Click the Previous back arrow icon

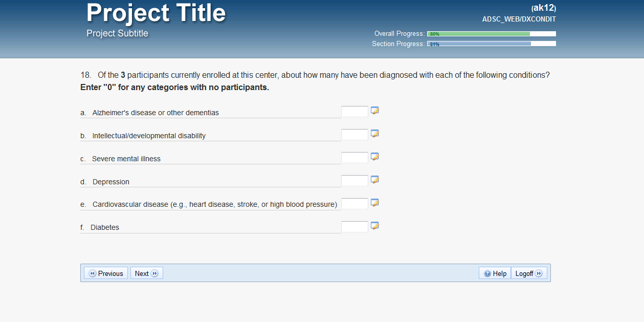coord(93,274)
